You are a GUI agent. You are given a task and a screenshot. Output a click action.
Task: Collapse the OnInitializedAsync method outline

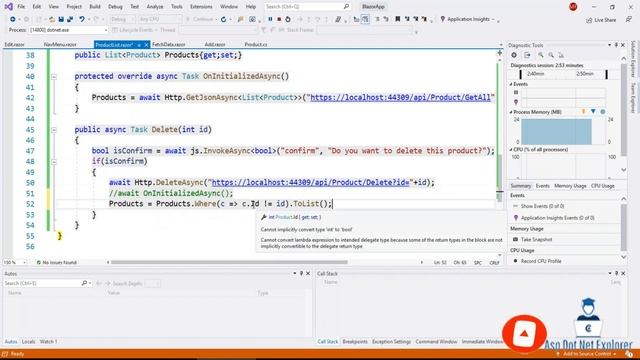(x=54, y=77)
